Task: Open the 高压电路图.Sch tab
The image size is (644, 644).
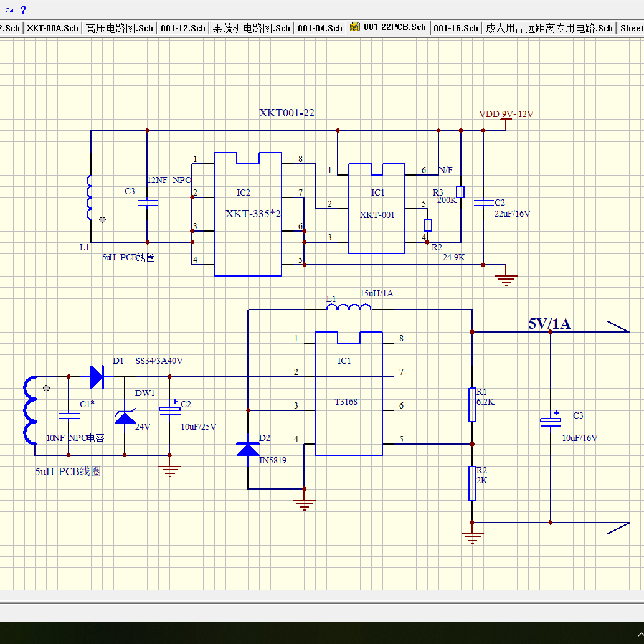Action: click(119, 28)
